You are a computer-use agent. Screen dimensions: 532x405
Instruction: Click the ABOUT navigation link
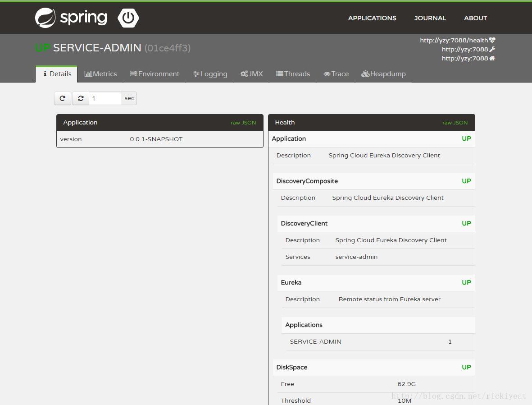(475, 18)
